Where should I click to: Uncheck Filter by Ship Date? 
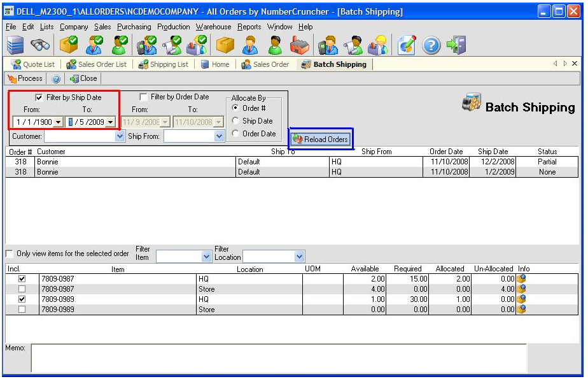tap(39, 97)
